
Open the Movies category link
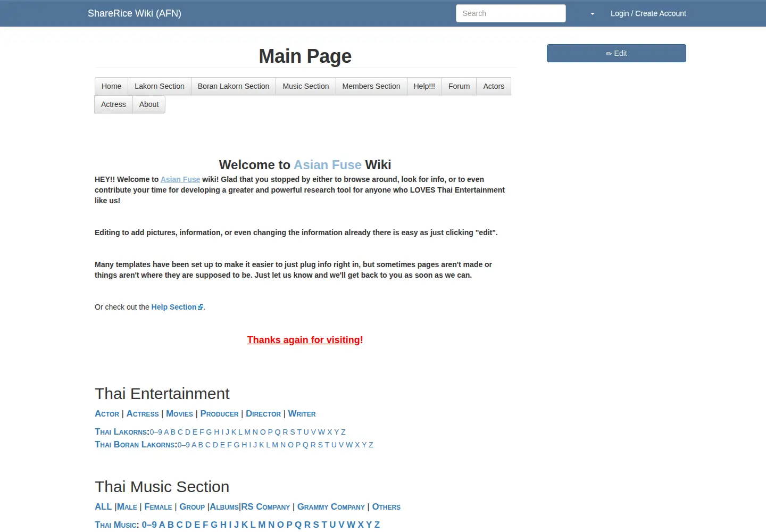179,414
